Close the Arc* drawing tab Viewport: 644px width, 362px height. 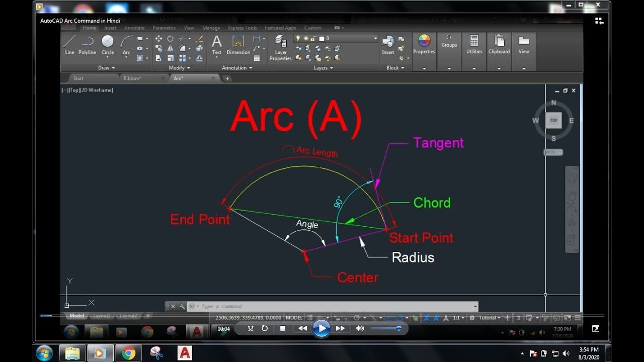[213, 78]
